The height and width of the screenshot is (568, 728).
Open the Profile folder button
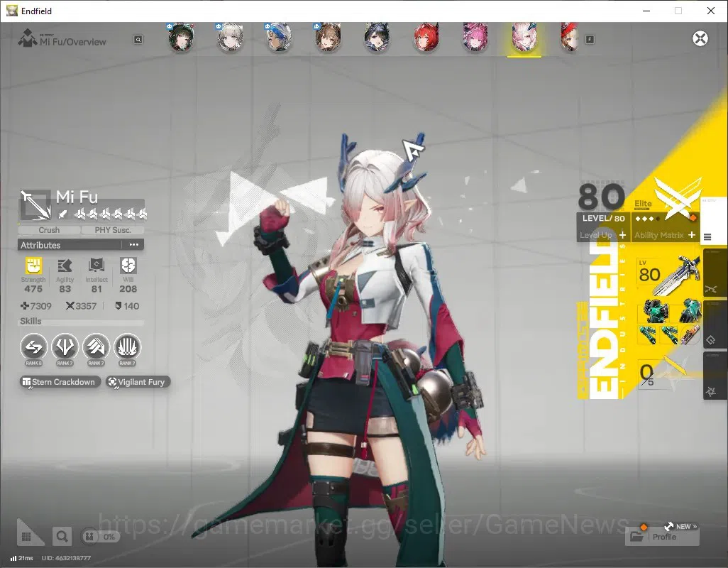tap(662, 537)
